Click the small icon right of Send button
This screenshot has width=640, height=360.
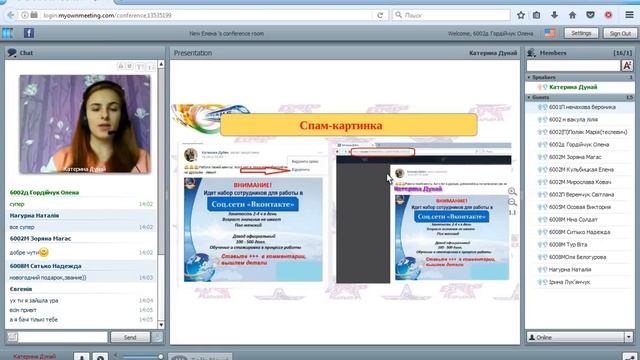coord(157,337)
